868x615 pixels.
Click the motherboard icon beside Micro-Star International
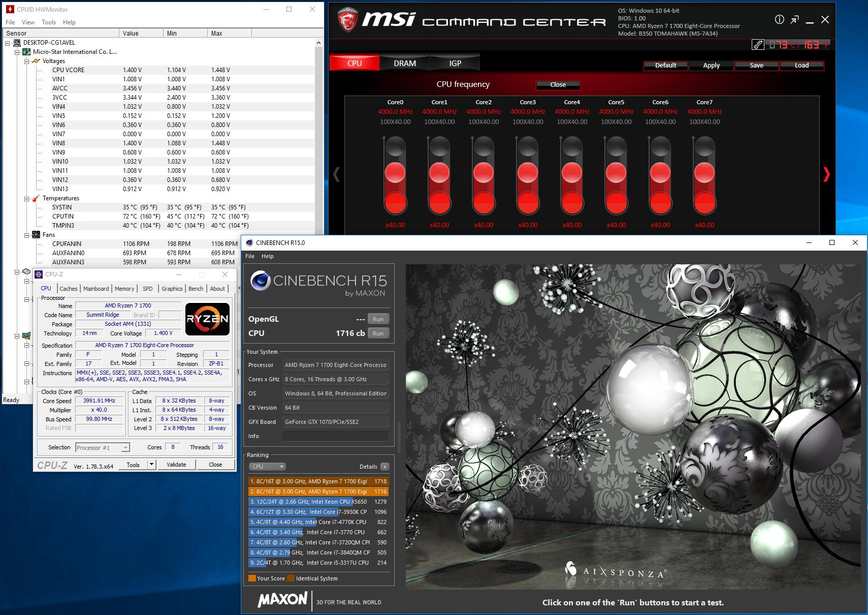click(x=26, y=52)
